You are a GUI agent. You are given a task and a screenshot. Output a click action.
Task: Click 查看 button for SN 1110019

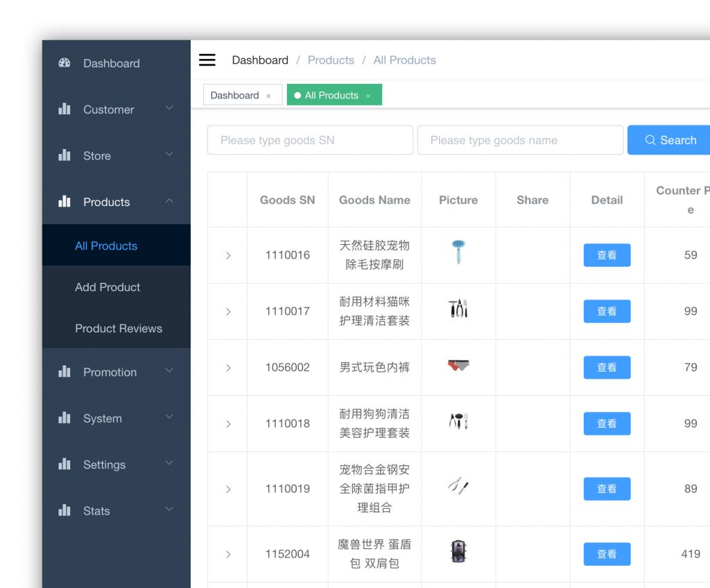pyautogui.click(x=607, y=489)
